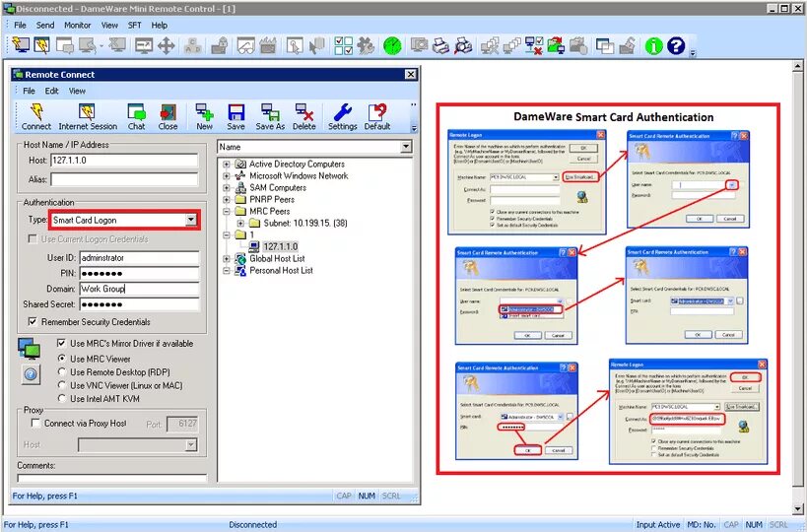Click the Connect lightning icon in Remote Connect

tap(36, 117)
